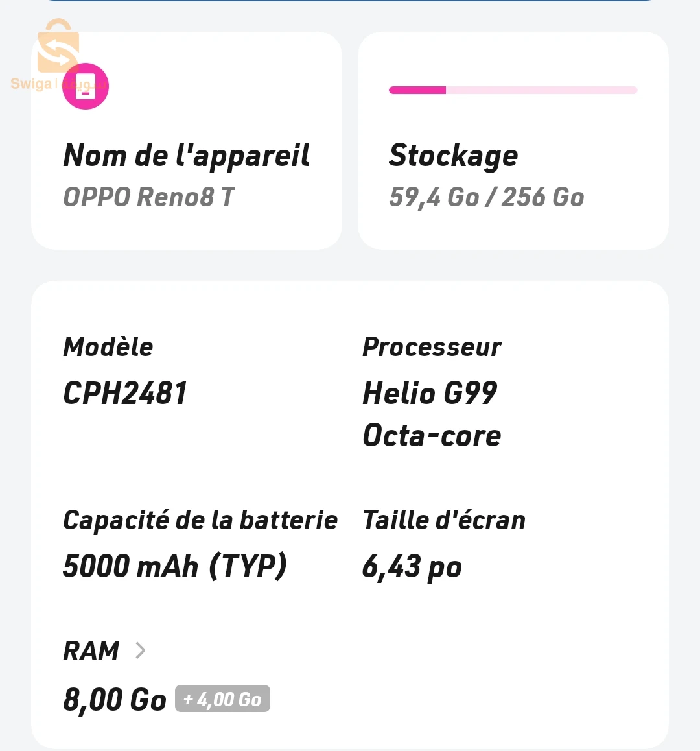Click the Processeur heading
The image size is (700, 751).
pyautogui.click(x=432, y=347)
